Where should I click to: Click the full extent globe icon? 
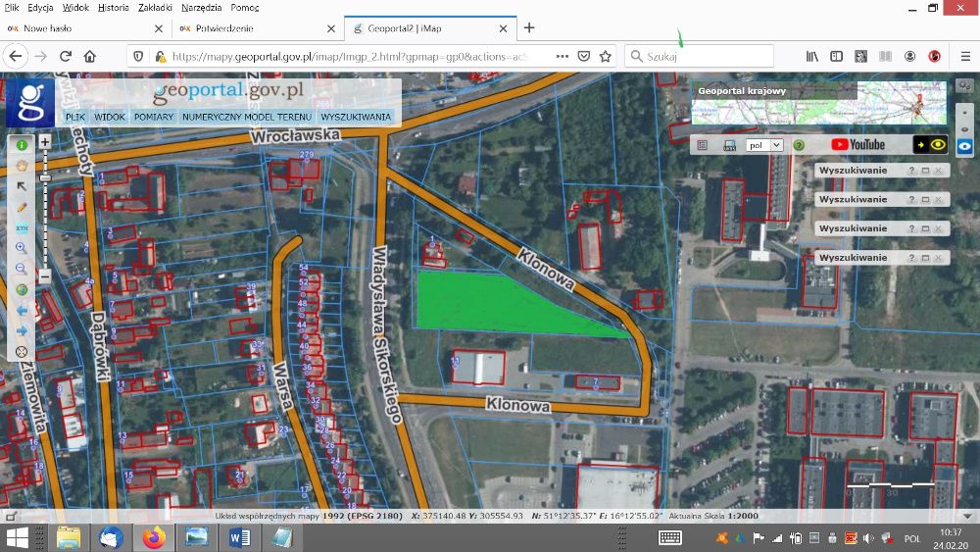(22, 290)
